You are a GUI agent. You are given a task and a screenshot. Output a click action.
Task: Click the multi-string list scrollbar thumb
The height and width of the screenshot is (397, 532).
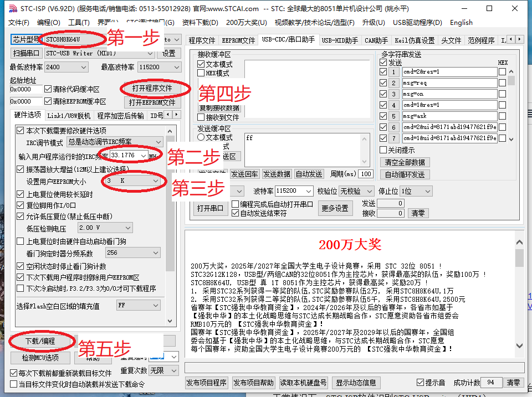[511, 80]
